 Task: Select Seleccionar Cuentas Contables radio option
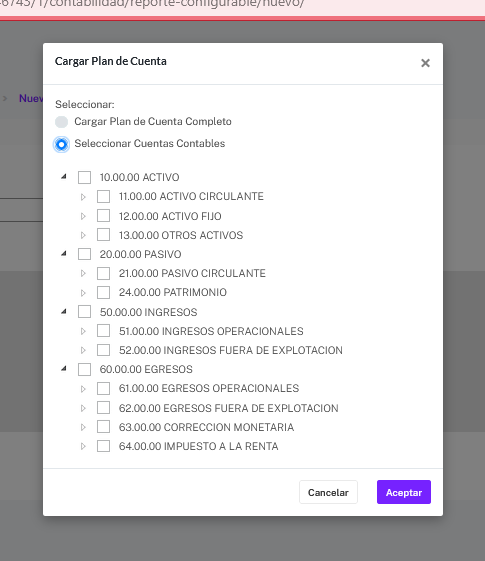pos(62,144)
